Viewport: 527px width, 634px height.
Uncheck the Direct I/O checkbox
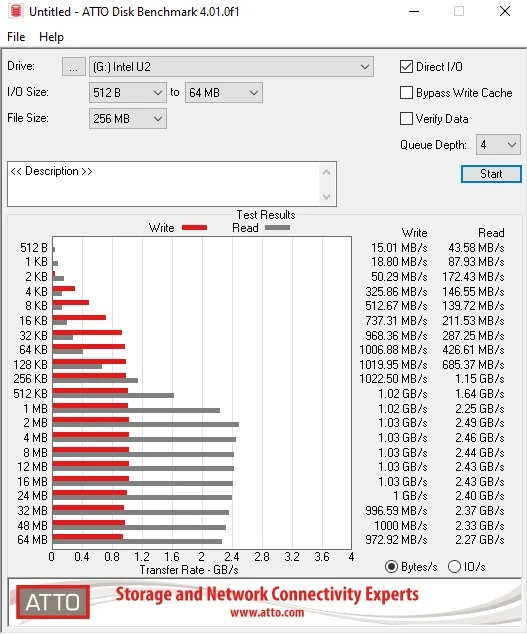(406, 67)
